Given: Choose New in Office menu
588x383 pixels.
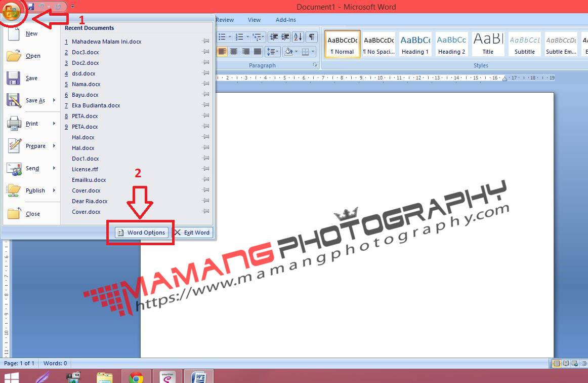Looking at the screenshot, I should [x=31, y=33].
